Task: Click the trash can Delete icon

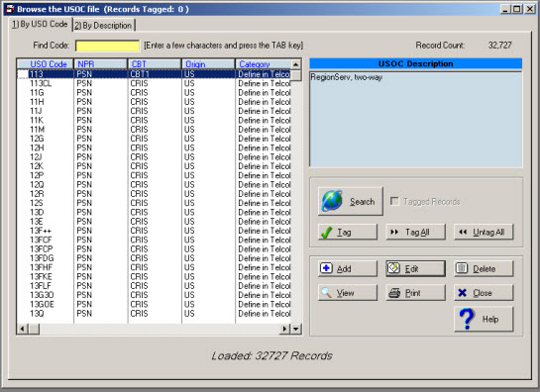Action: pos(462,268)
